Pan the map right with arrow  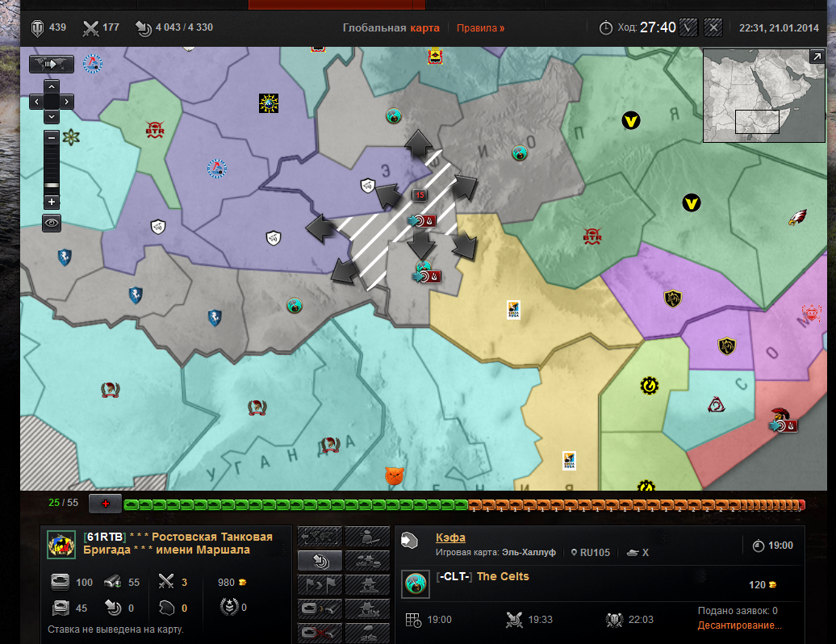[x=66, y=102]
